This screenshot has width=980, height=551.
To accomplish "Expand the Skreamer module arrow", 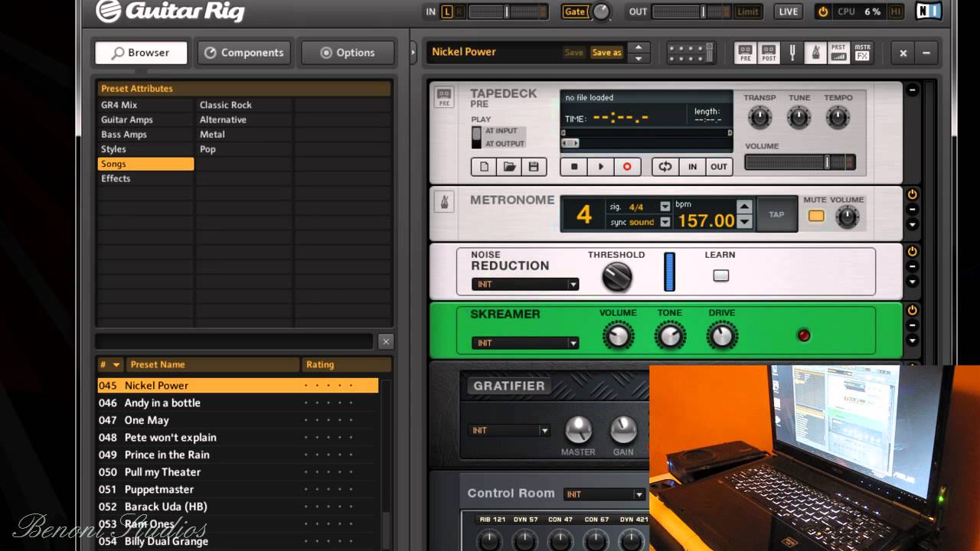I will coord(912,341).
